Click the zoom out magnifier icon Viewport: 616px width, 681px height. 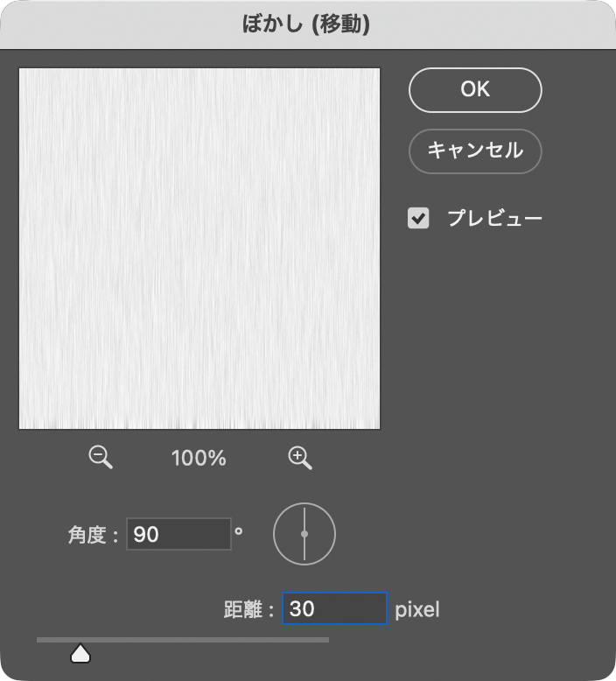click(101, 457)
